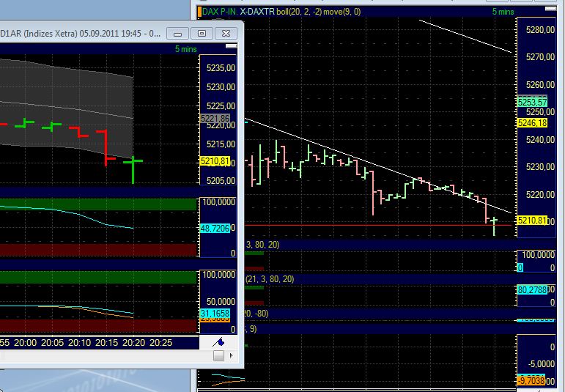Click the 20:20 time axis label

point(133,343)
